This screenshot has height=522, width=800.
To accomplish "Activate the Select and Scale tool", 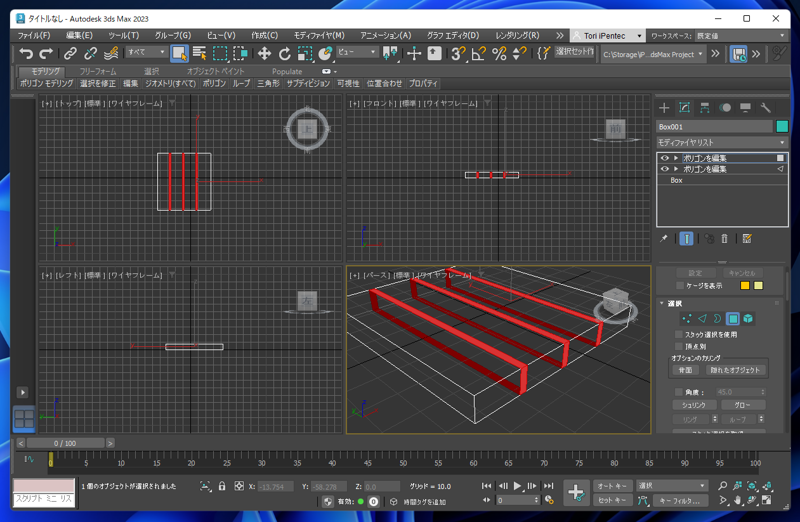I will [x=305, y=53].
